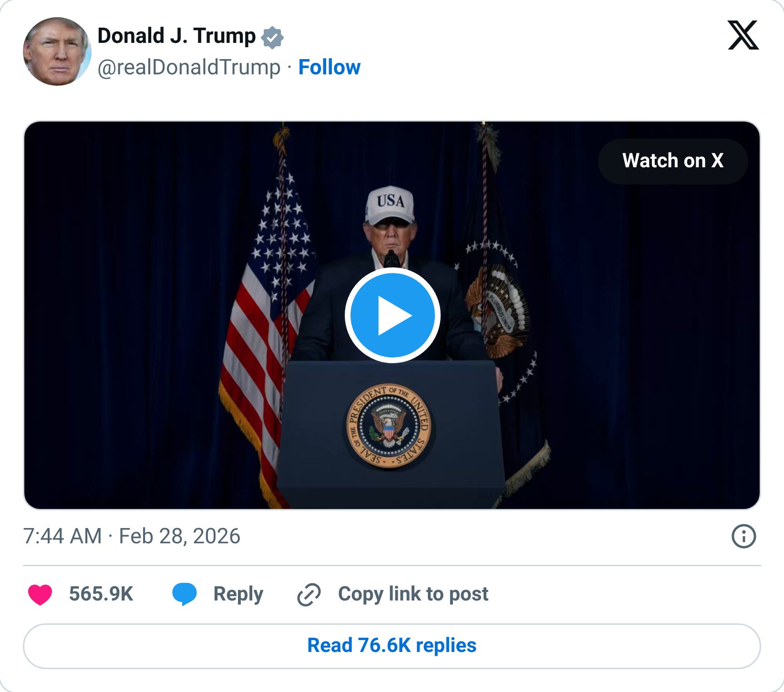
Task: Click the Reply text label
Action: tap(238, 593)
